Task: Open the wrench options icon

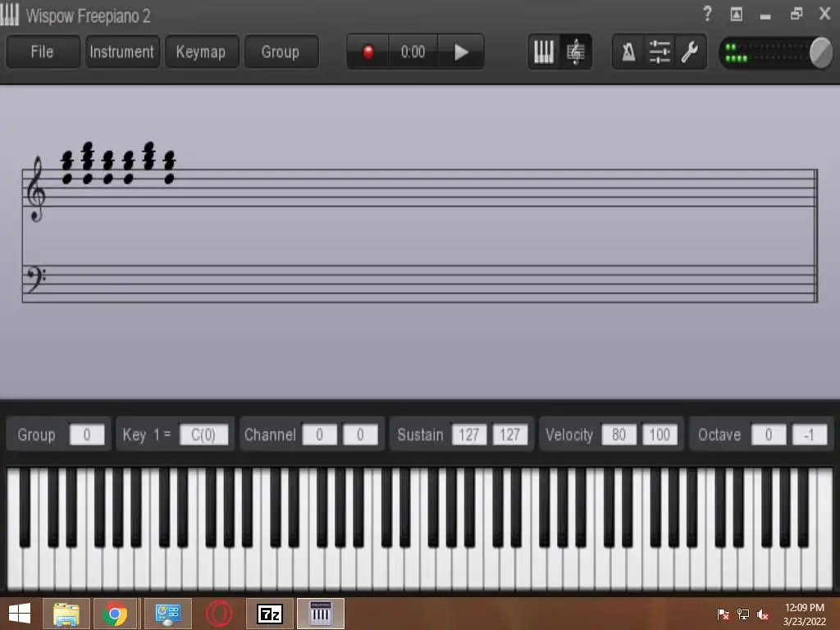Action: point(690,52)
